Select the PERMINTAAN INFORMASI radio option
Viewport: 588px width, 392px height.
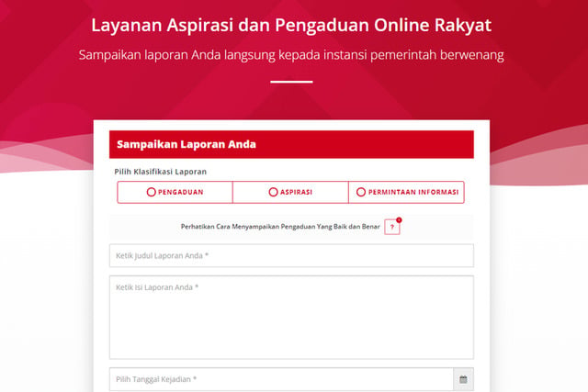pos(406,192)
